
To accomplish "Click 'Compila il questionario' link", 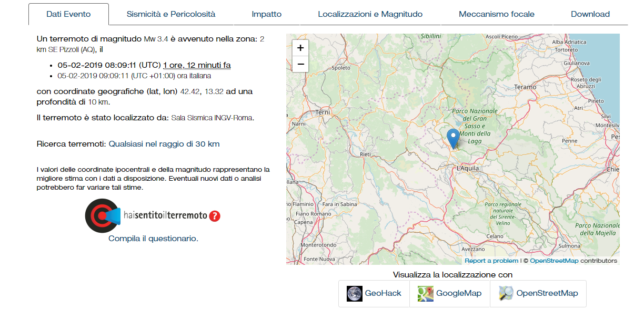I will pyautogui.click(x=154, y=239).
